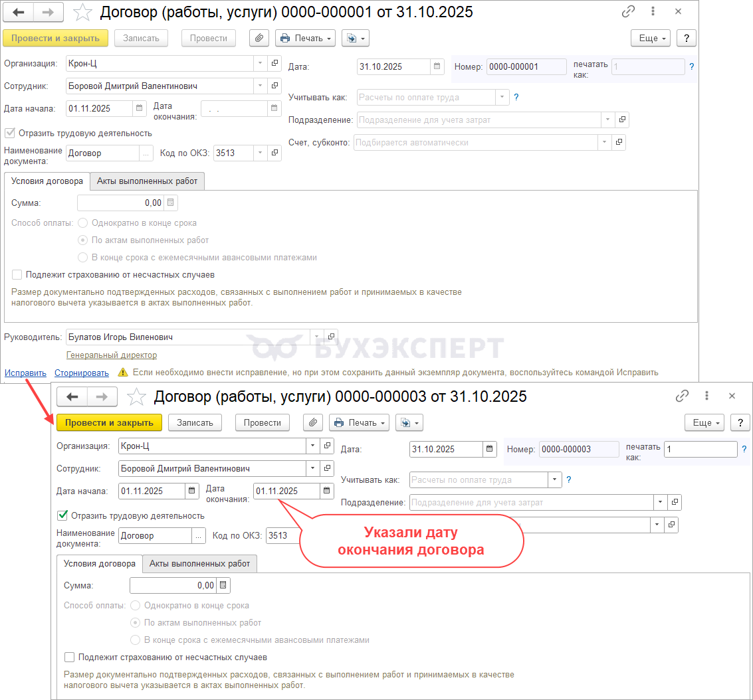Switch to Акты выполненных работ tab in contract 0000-000003
This screenshot has width=753, height=700.
(200, 563)
